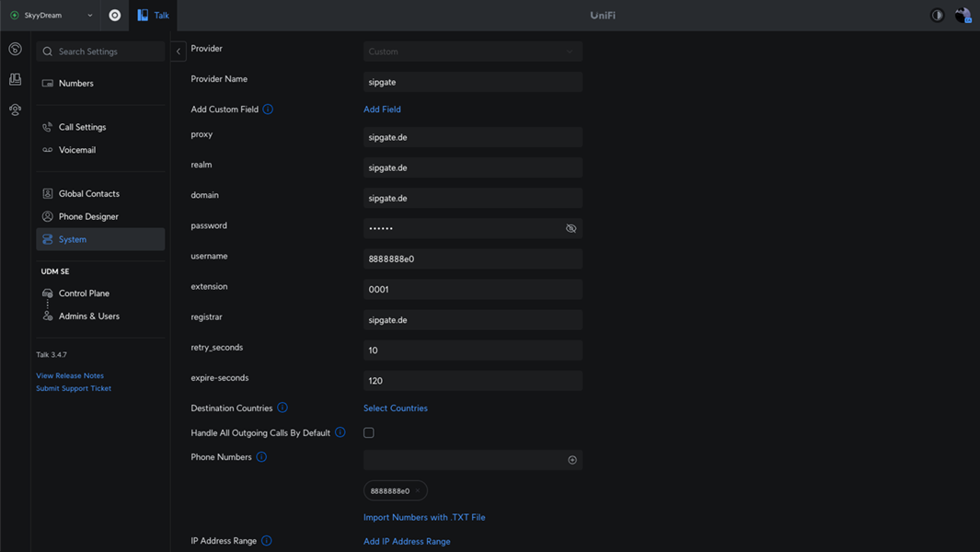
Task: Collapse the settings sidebar with chevron
Action: point(179,52)
